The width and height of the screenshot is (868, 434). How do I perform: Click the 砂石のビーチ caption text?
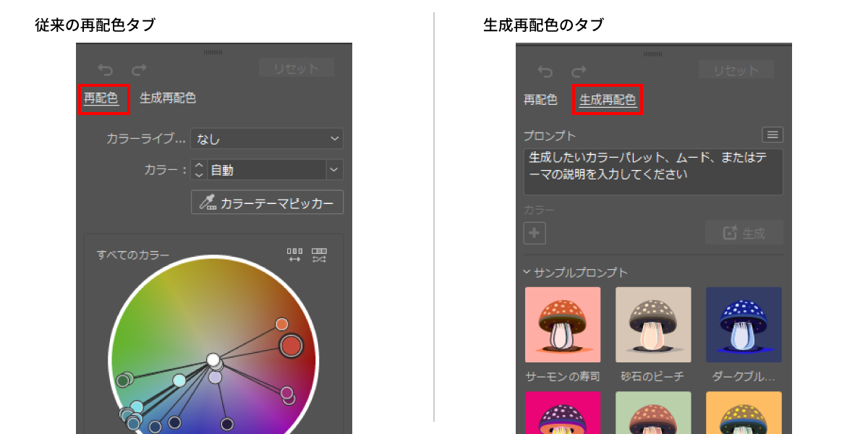click(652, 376)
